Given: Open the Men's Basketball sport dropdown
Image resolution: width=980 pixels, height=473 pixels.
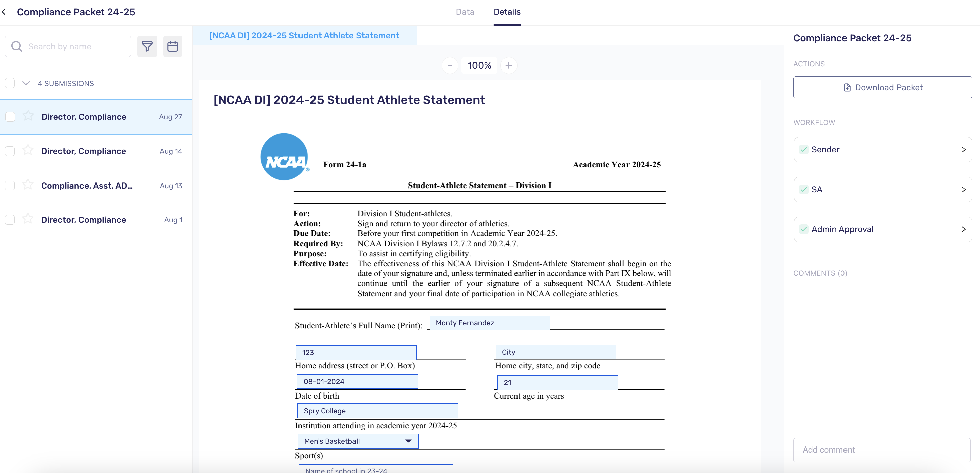Looking at the screenshot, I should [x=358, y=441].
